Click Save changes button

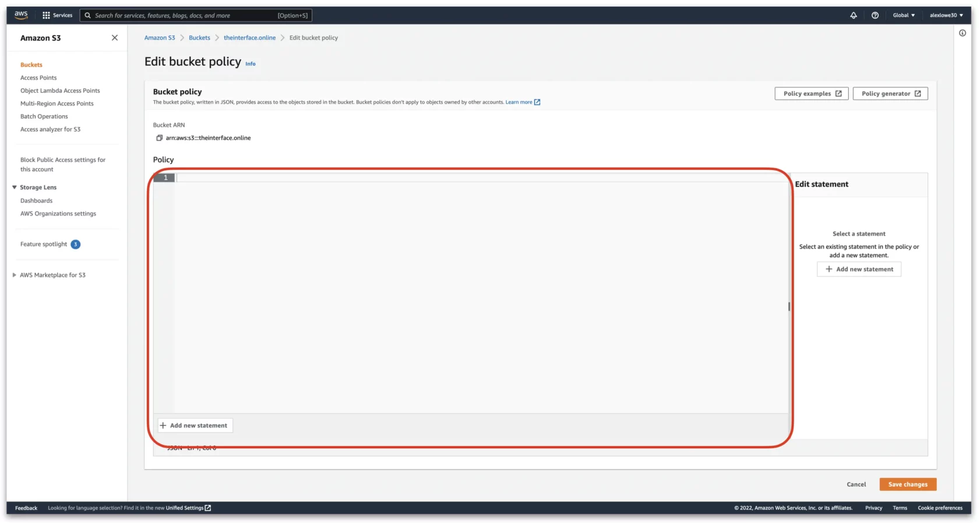point(908,484)
